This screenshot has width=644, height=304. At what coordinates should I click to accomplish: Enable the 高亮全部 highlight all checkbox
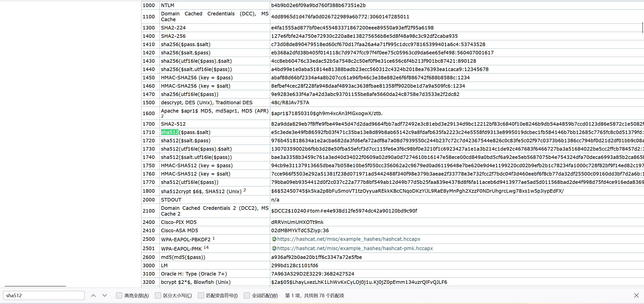tap(119, 295)
